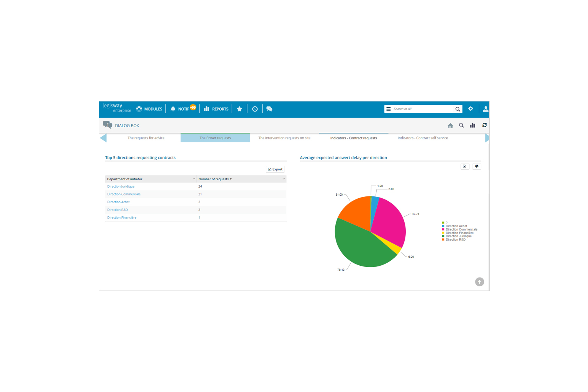Click the bar chart icon in Dialog Box bar
Viewport: 588px width, 392px height.
tap(472, 126)
